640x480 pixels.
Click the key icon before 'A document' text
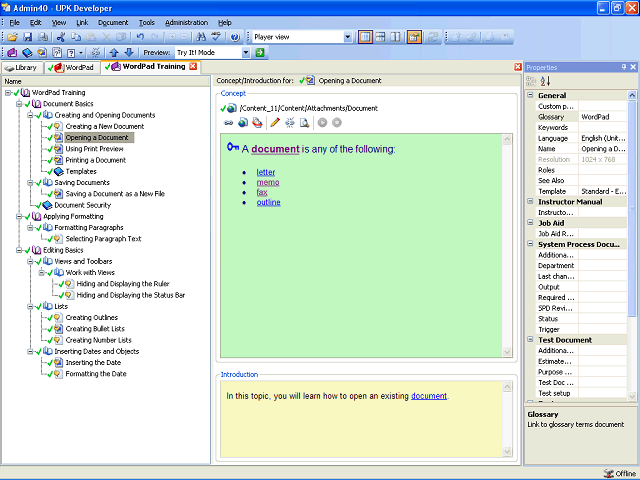click(233, 147)
